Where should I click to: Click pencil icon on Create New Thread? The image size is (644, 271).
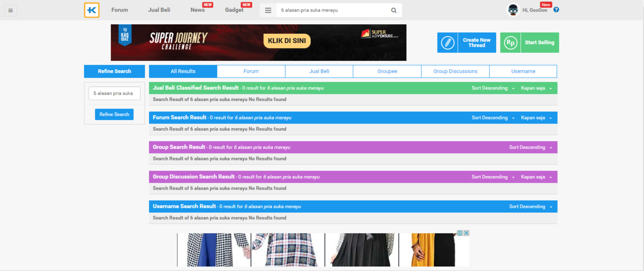(447, 43)
